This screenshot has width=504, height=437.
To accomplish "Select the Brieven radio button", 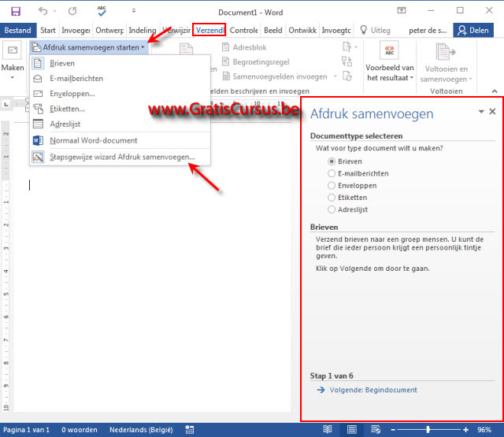I will [332, 161].
